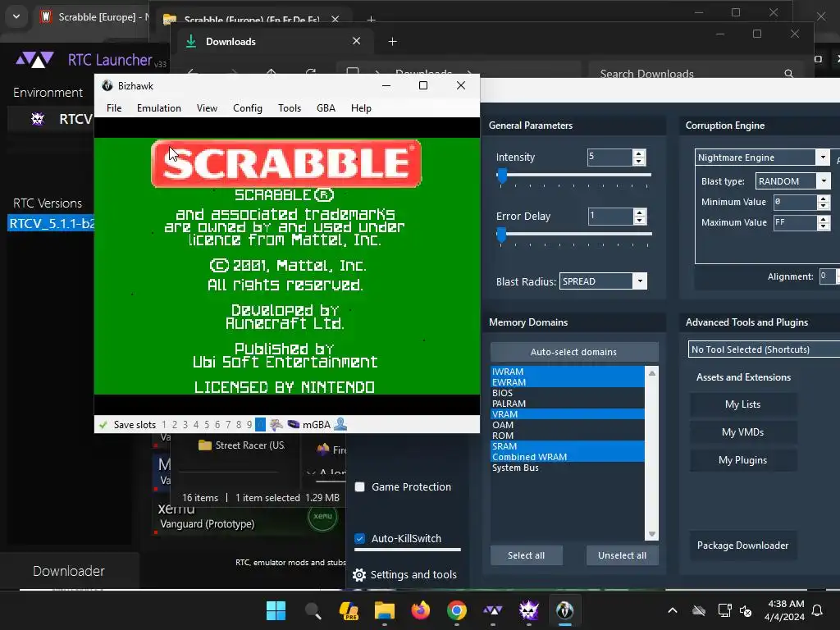Select ROM memory domain
This screenshot has height=630, width=840.
coord(568,436)
